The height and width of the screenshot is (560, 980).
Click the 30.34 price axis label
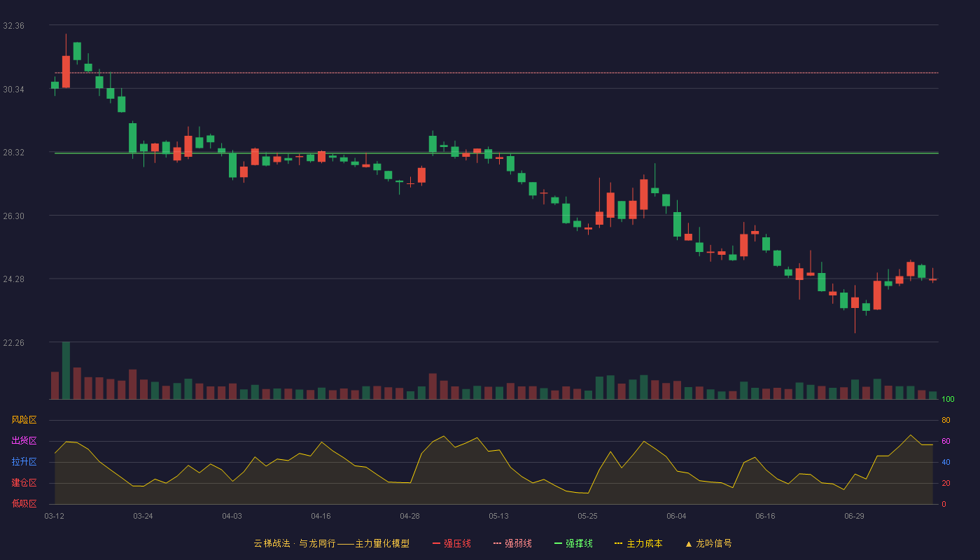(x=13, y=90)
